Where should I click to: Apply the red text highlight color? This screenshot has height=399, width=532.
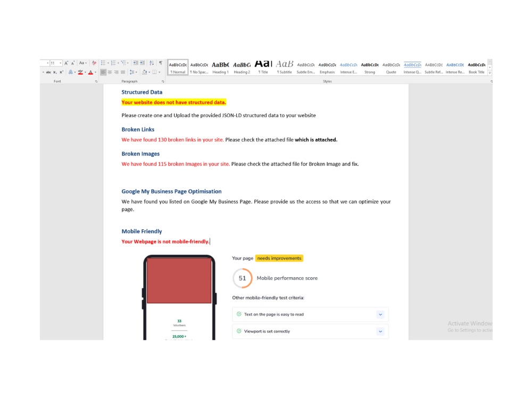[x=80, y=72]
